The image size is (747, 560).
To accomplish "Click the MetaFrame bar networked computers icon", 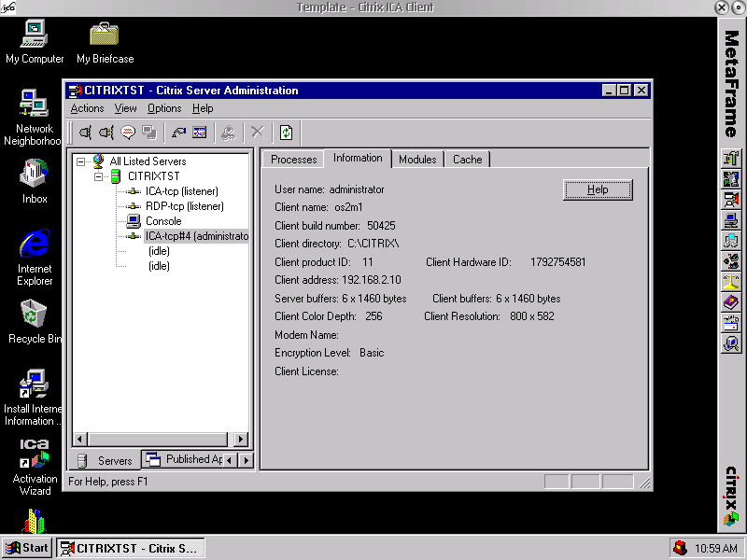I will (x=731, y=241).
